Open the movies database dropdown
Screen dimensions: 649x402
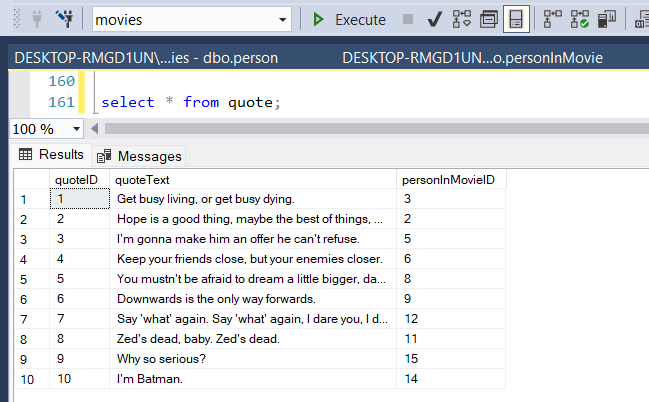(x=192, y=19)
